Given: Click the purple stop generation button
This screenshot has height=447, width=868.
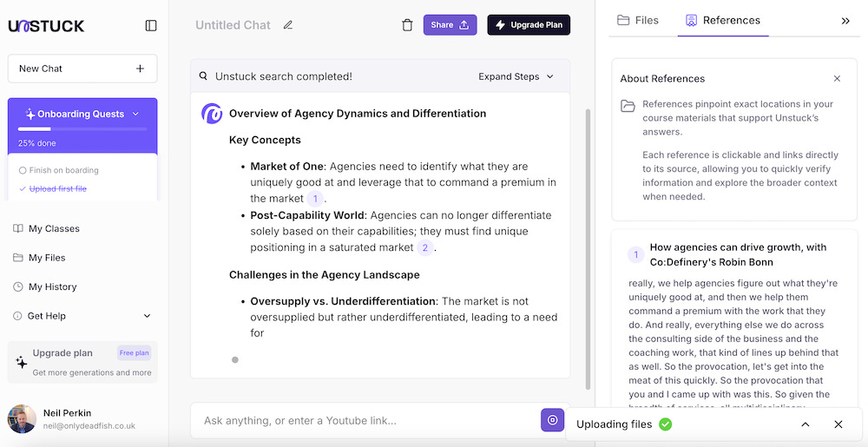Looking at the screenshot, I should coord(552,420).
